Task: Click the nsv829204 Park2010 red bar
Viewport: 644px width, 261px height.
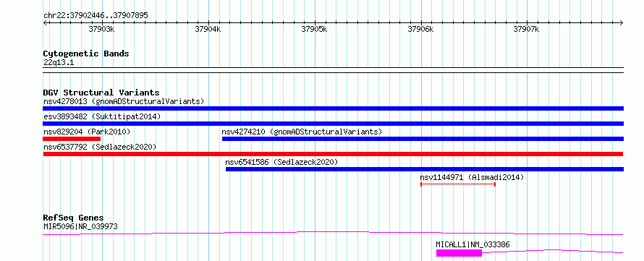Action: pyautogui.click(x=72, y=139)
